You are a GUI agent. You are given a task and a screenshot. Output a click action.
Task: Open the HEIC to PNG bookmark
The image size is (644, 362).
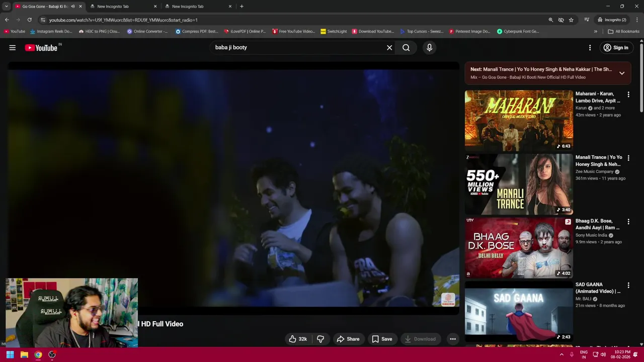99,31
